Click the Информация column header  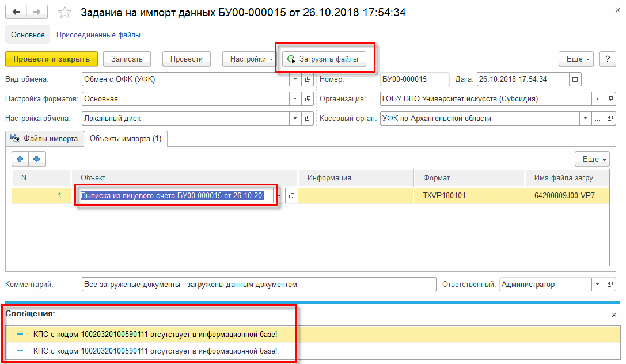[356, 177]
